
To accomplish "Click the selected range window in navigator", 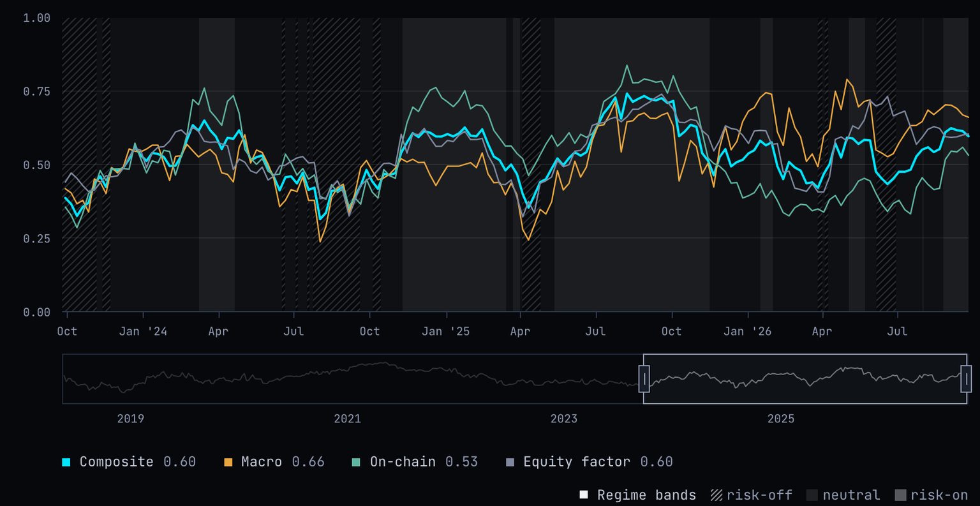I will tap(805, 379).
